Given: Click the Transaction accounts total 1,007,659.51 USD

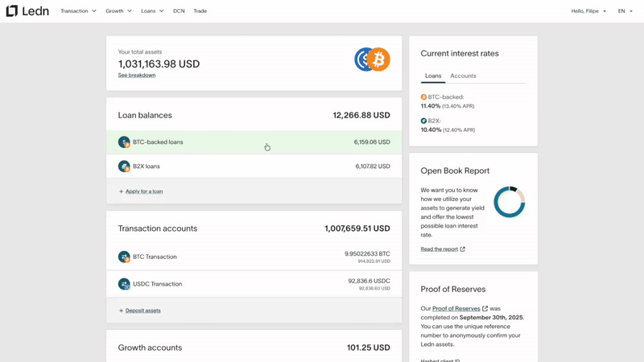Looking at the screenshot, I should point(357,228).
